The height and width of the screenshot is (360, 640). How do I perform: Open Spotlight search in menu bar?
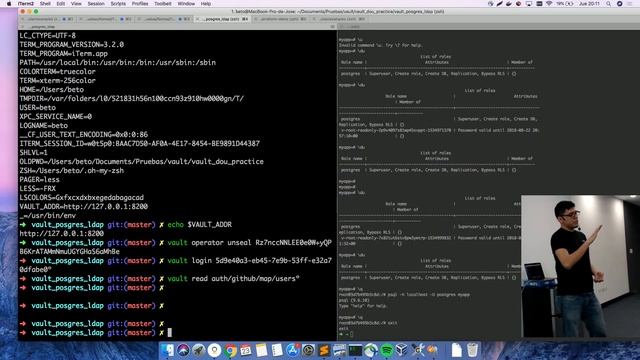pyautogui.click(x=609, y=4)
